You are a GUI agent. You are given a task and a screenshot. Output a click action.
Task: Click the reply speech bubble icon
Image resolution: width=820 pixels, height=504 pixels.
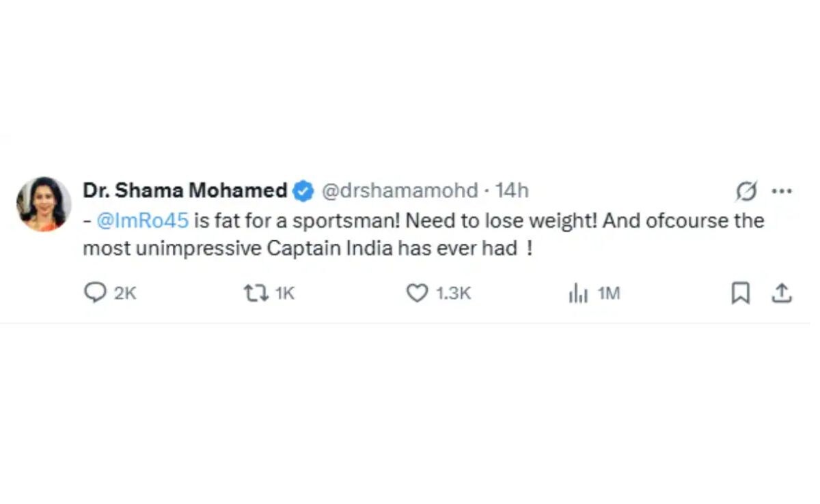[94, 293]
